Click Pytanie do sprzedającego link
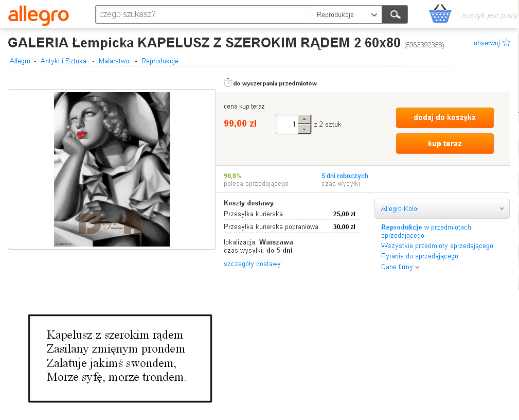 click(x=420, y=256)
